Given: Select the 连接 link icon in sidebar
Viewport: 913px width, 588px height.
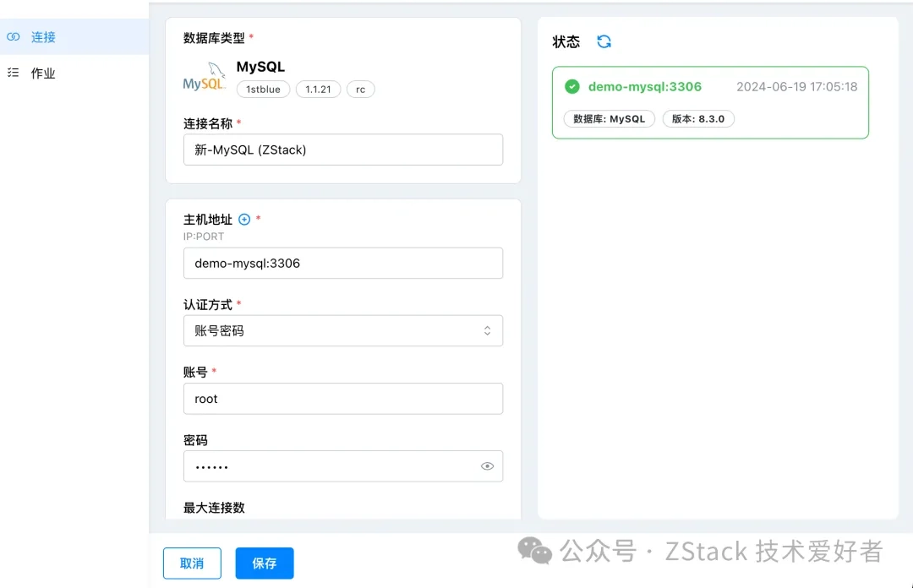Looking at the screenshot, I should [12, 36].
